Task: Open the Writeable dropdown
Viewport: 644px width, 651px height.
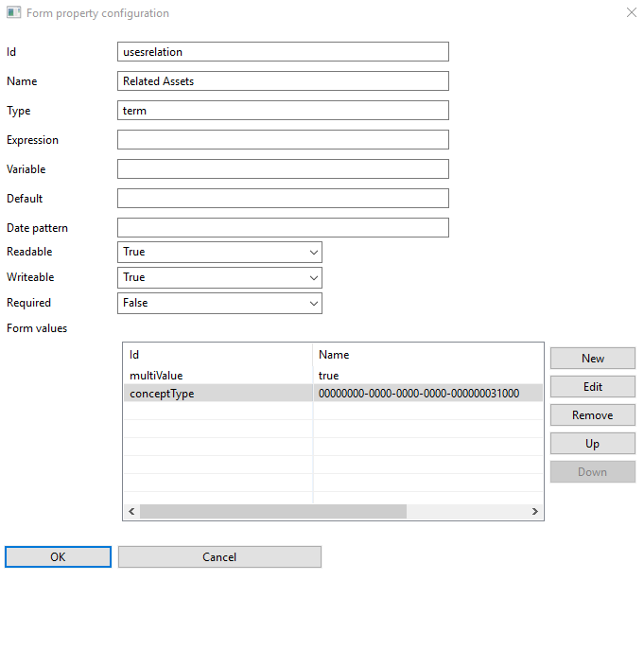Action: point(219,277)
